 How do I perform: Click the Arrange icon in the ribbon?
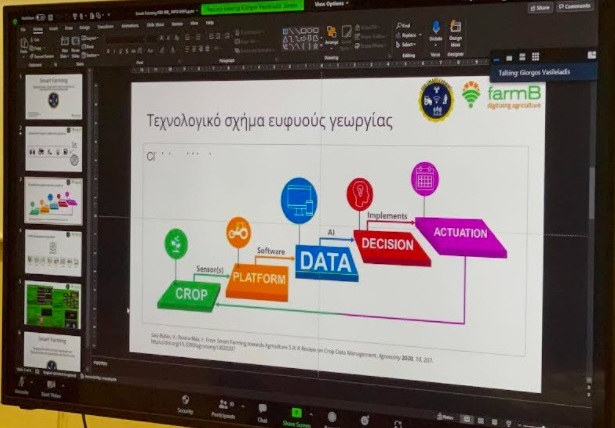(331, 33)
